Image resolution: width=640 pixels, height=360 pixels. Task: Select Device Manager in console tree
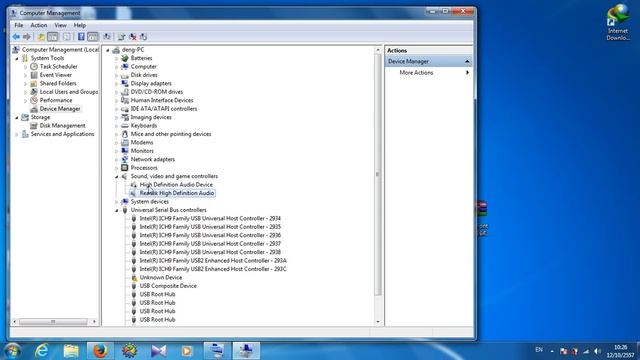pyautogui.click(x=60, y=109)
